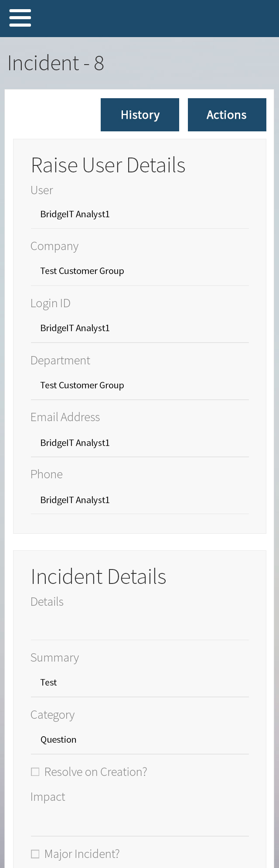Click the Major Incident label text
The image size is (279, 868).
pyautogui.click(x=82, y=854)
